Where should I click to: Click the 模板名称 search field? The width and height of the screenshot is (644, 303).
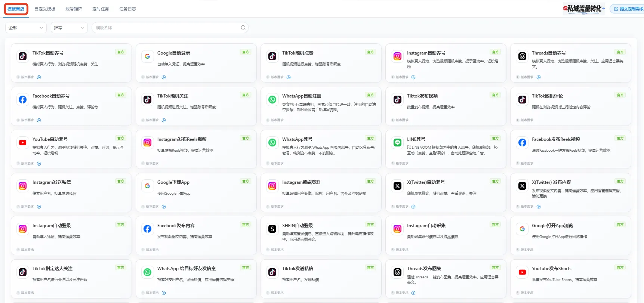pos(170,28)
